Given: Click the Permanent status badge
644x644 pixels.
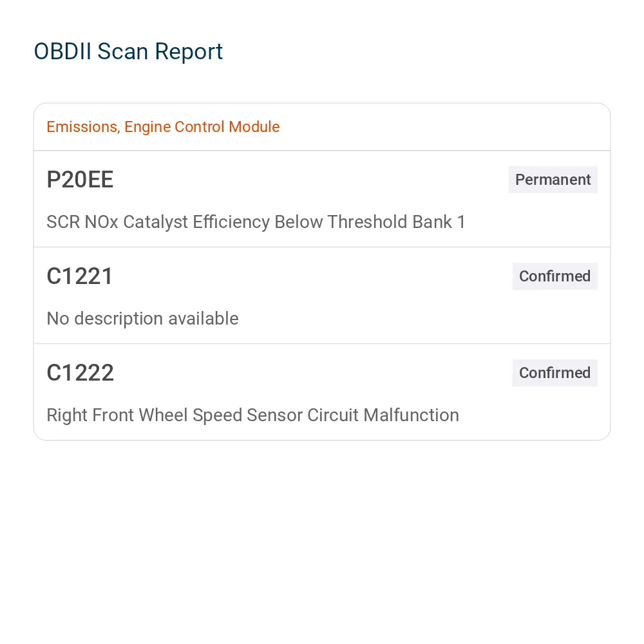Looking at the screenshot, I should 553,180.
